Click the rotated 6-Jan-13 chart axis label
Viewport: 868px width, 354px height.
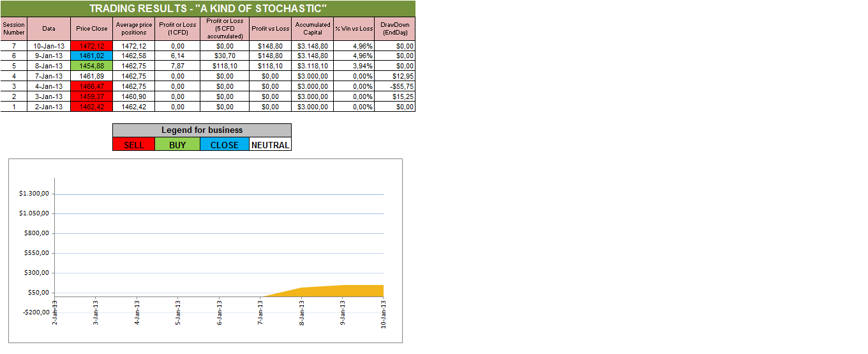coord(220,312)
